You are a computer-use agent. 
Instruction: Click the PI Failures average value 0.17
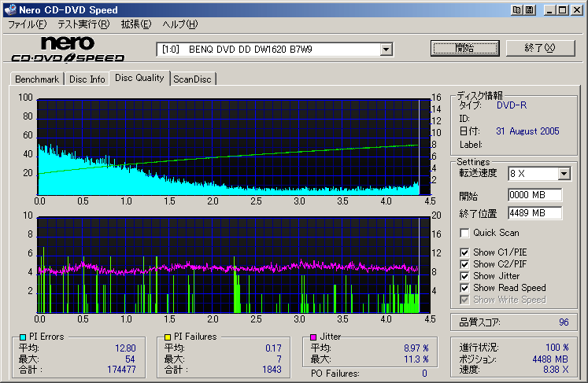[273, 348]
